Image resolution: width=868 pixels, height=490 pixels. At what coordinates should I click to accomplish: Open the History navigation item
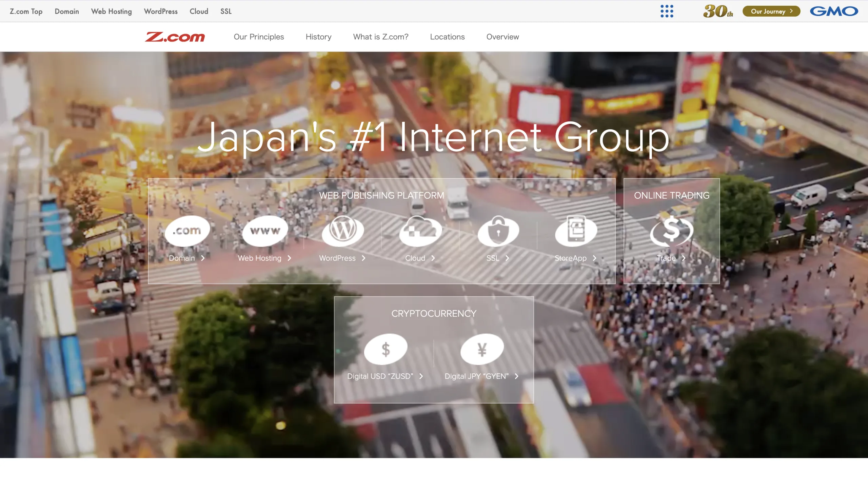tap(318, 37)
